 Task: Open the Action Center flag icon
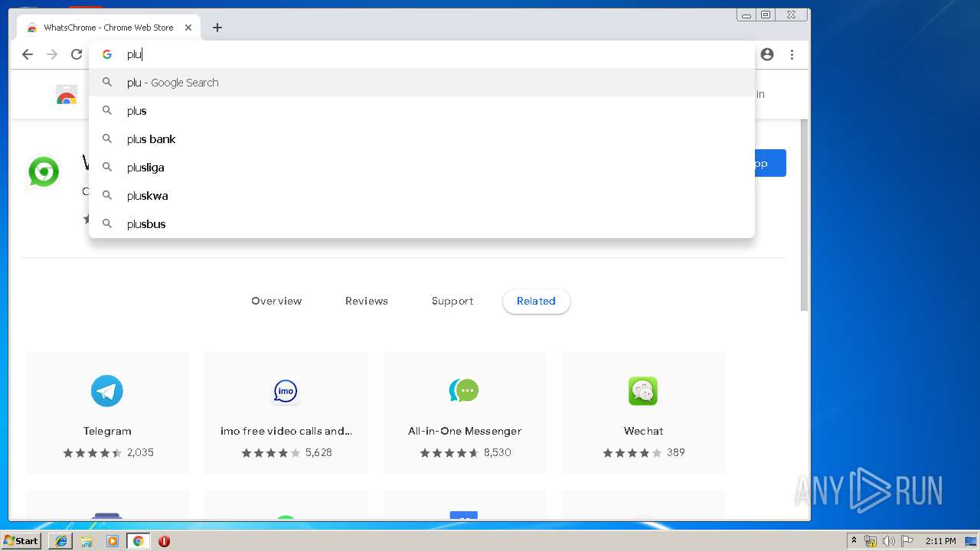coord(906,541)
